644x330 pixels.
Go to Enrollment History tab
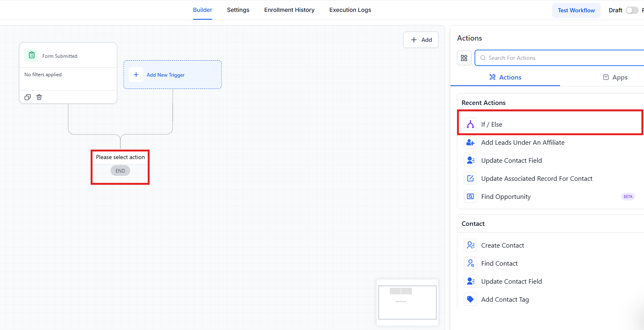[x=289, y=10]
